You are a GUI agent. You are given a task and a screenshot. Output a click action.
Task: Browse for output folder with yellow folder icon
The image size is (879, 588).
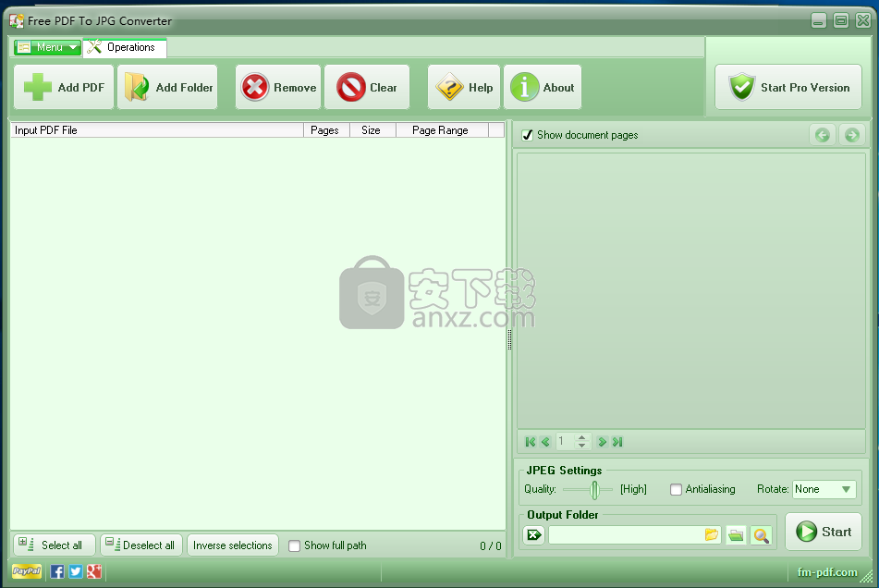[x=712, y=535]
